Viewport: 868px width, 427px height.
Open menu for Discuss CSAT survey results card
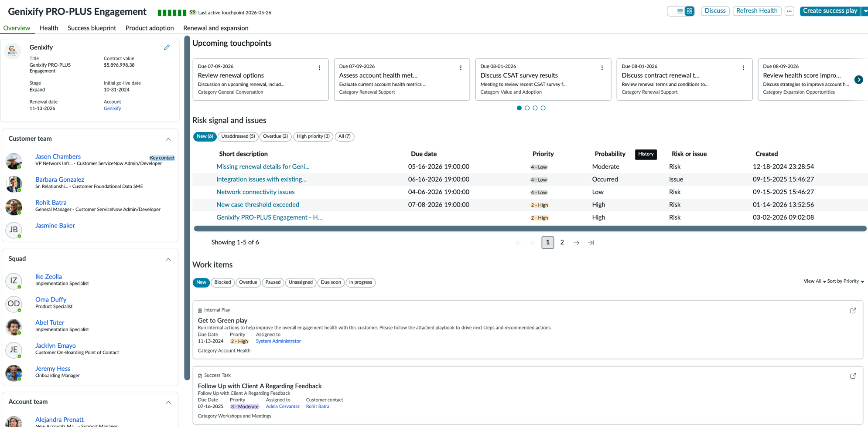click(602, 68)
